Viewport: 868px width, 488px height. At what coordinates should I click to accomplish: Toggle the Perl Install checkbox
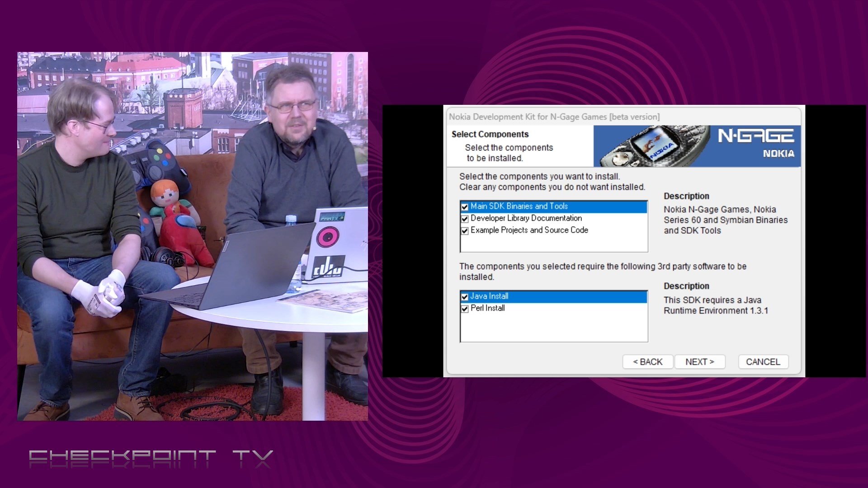coord(464,309)
